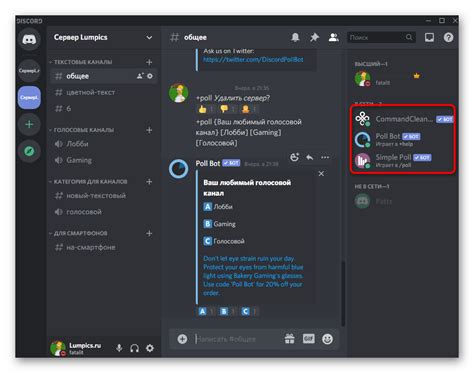Image resolution: width=474 pixels, height=373 pixels.
Task: Open Lumpics.ru user panel avatar
Action: click(58, 348)
